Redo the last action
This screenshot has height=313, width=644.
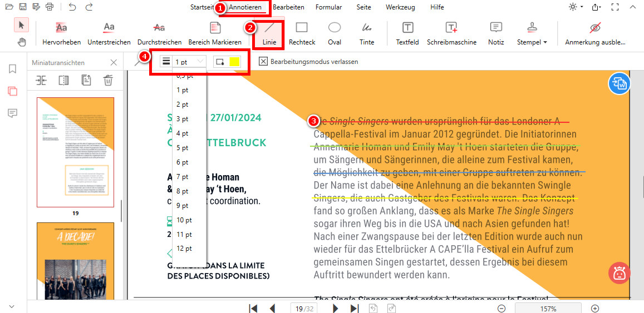pos(89,7)
